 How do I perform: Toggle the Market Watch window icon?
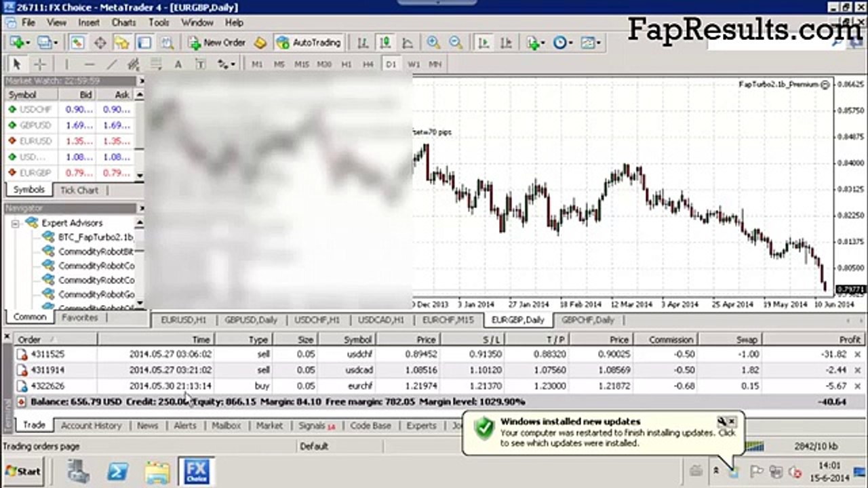(77, 43)
